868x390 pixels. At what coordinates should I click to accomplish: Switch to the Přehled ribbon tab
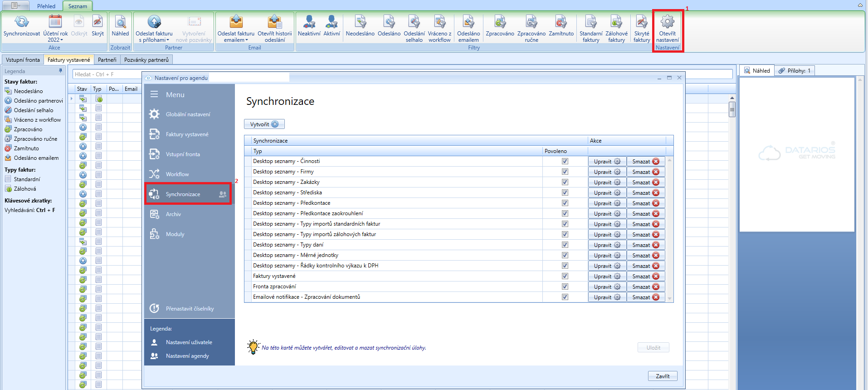pyautogui.click(x=46, y=6)
